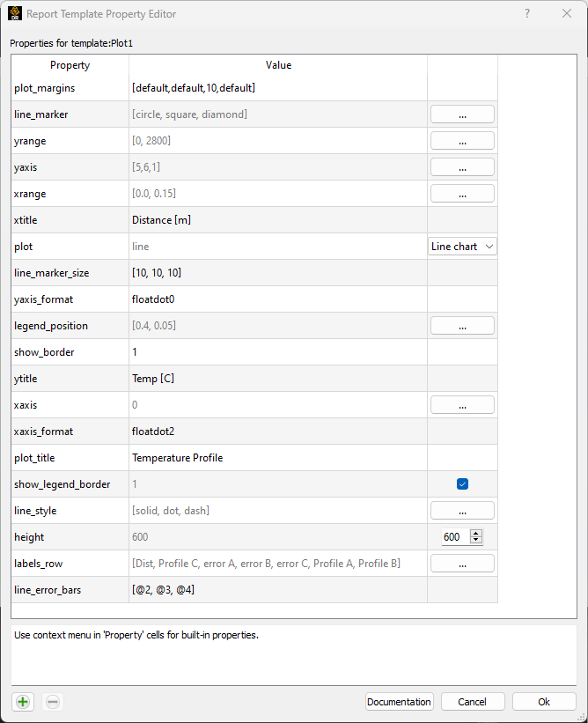Click the 'show_legend_border' property name

point(62,484)
